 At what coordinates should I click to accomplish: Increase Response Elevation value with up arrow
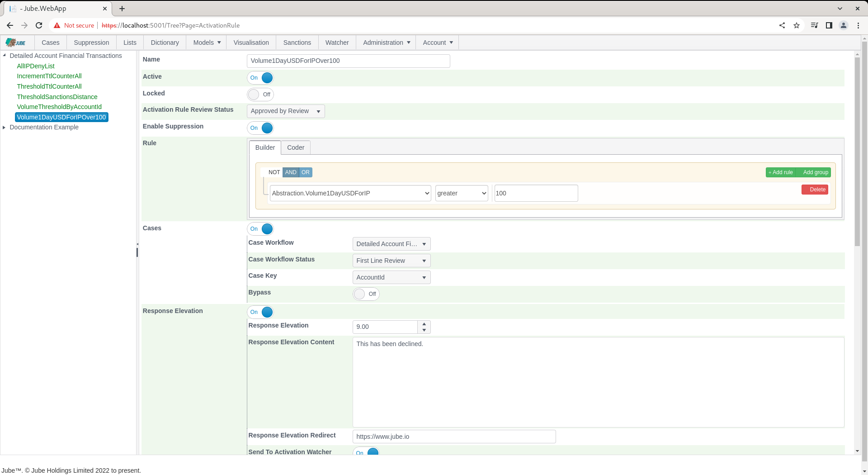tap(424, 324)
